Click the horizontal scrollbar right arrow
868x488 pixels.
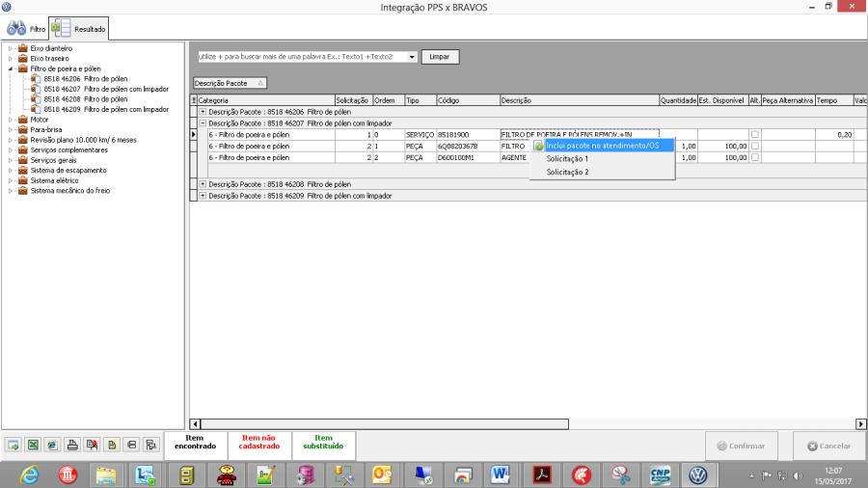point(861,423)
